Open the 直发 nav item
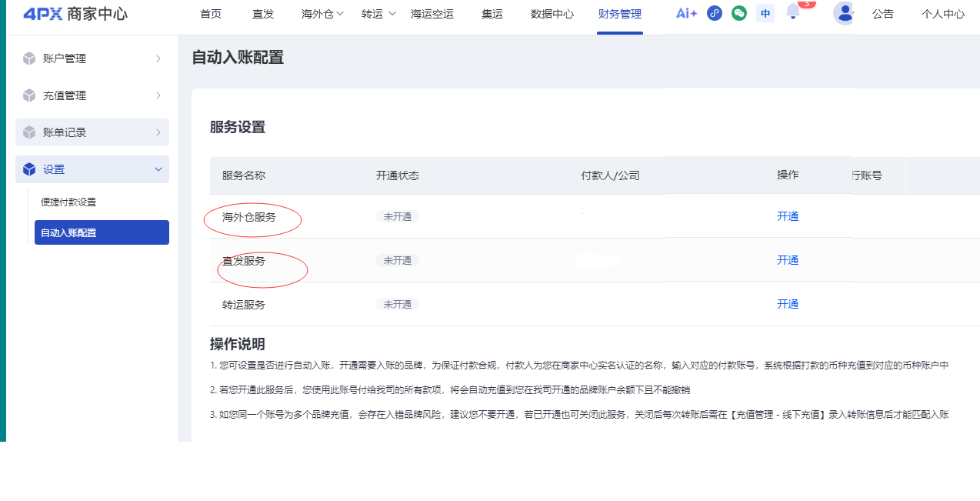Image resolution: width=980 pixels, height=501 pixels. pos(263,14)
